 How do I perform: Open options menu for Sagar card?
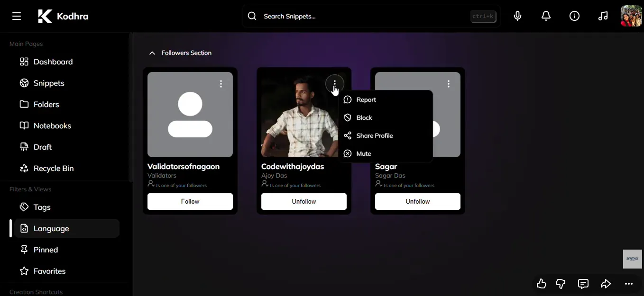click(449, 84)
